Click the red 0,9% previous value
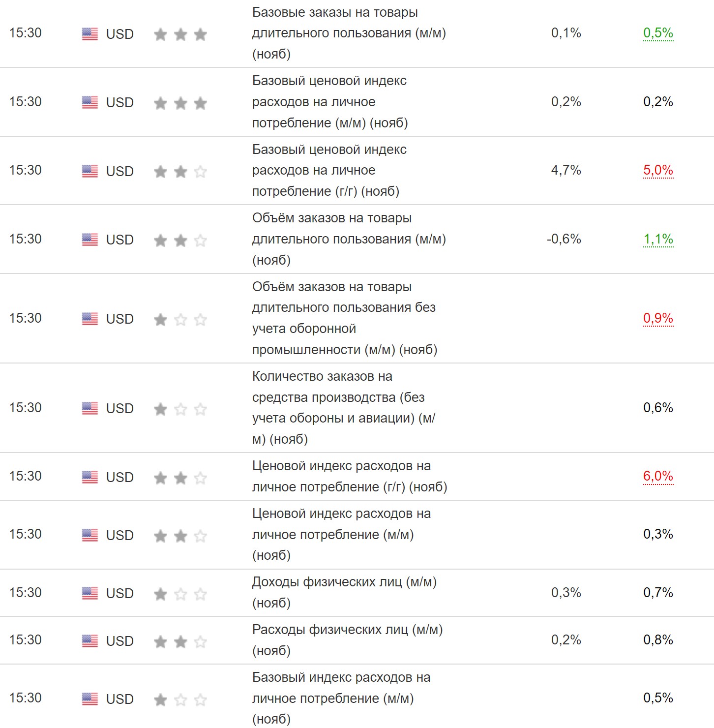Viewport: 714px width, 728px height. coord(658,318)
